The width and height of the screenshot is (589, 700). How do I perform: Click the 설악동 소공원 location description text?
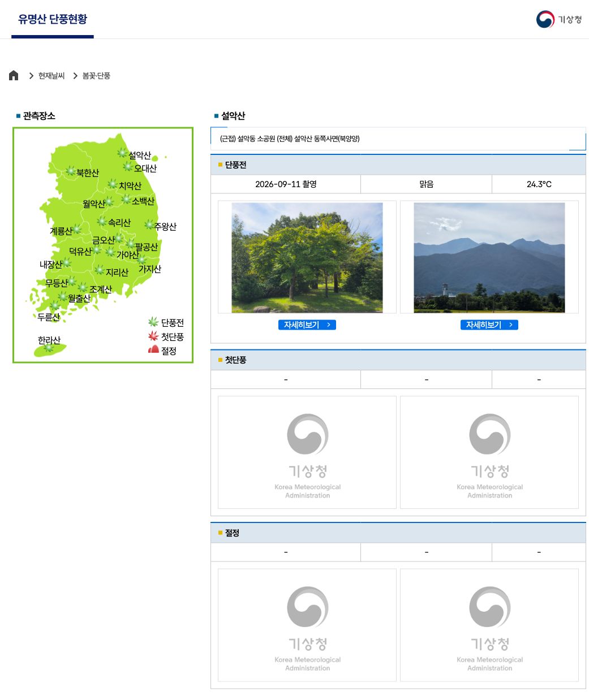point(290,139)
